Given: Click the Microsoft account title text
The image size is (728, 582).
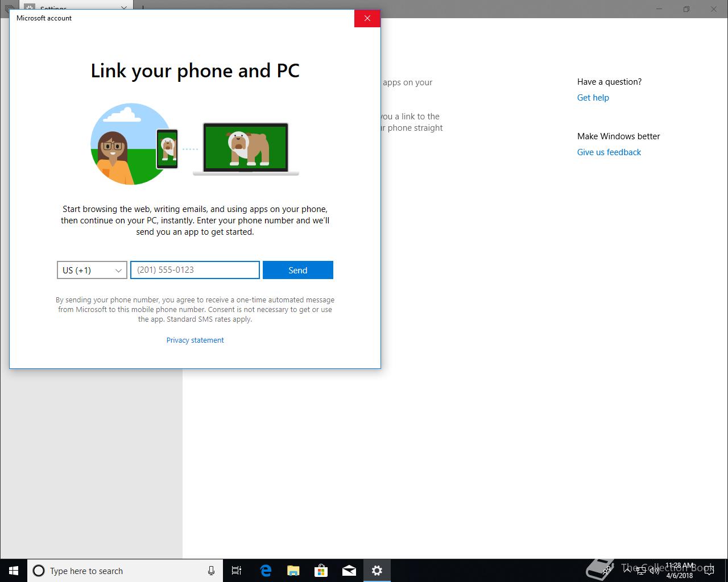Looking at the screenshot, I should click(44, 18).
